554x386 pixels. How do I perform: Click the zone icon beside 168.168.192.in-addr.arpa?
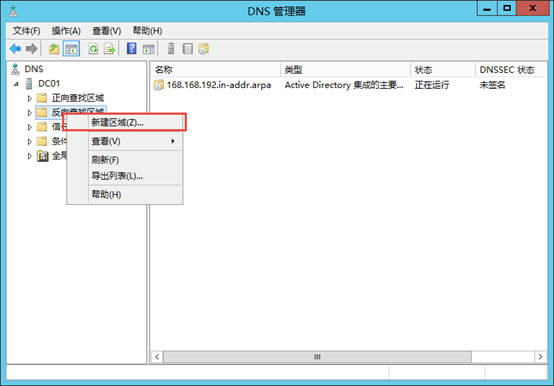click(x=159, y=85)
